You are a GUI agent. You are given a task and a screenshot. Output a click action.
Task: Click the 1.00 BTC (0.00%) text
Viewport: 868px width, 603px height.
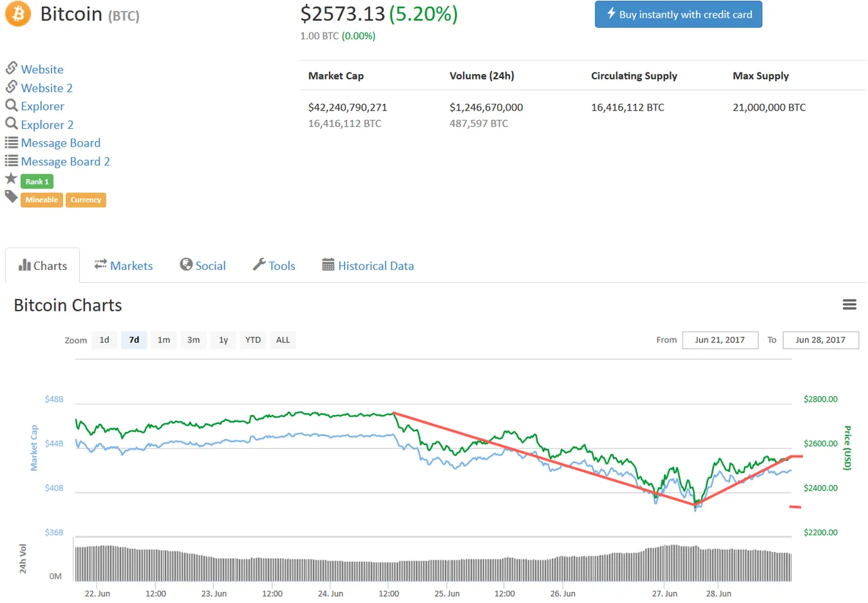338,36
